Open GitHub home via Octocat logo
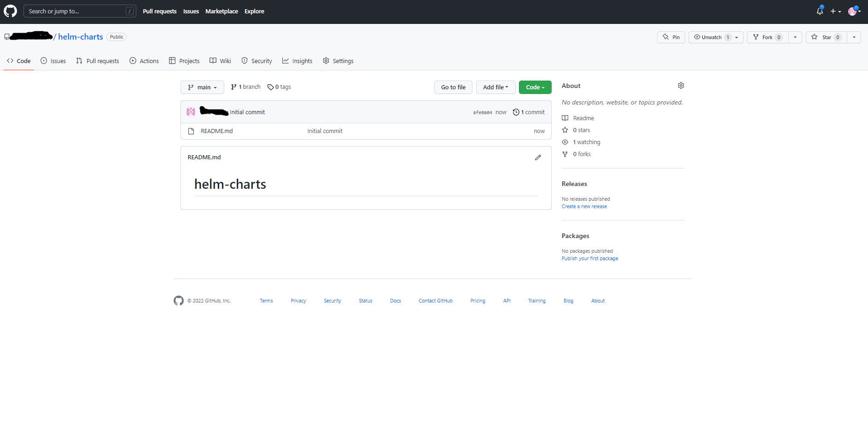 point(10,11)
